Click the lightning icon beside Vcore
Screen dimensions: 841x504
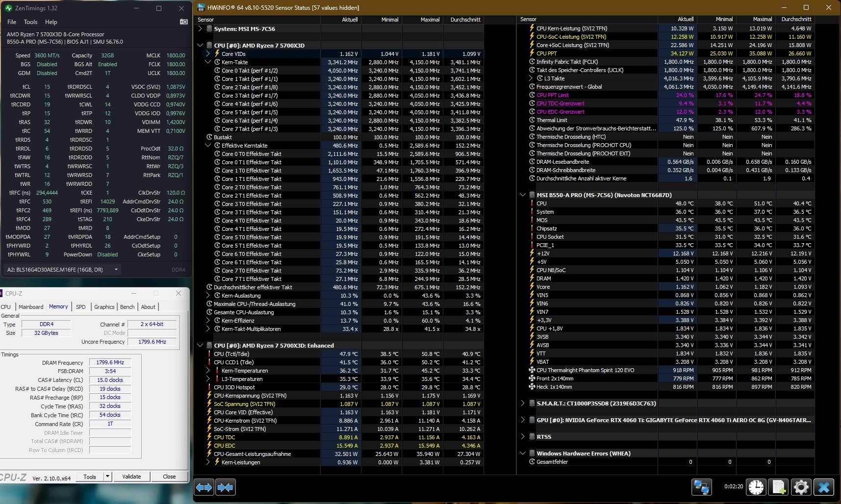coord(532,287)
